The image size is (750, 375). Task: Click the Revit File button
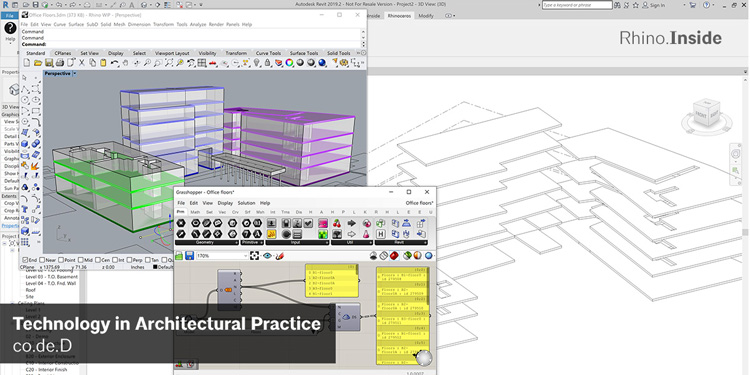(x=10, y=16)
